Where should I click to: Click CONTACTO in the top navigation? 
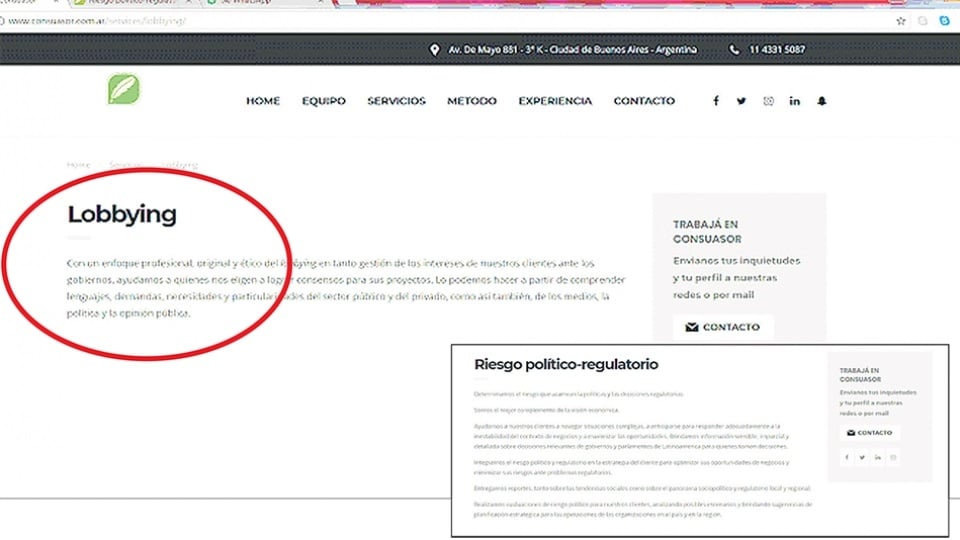click(644, 101)
